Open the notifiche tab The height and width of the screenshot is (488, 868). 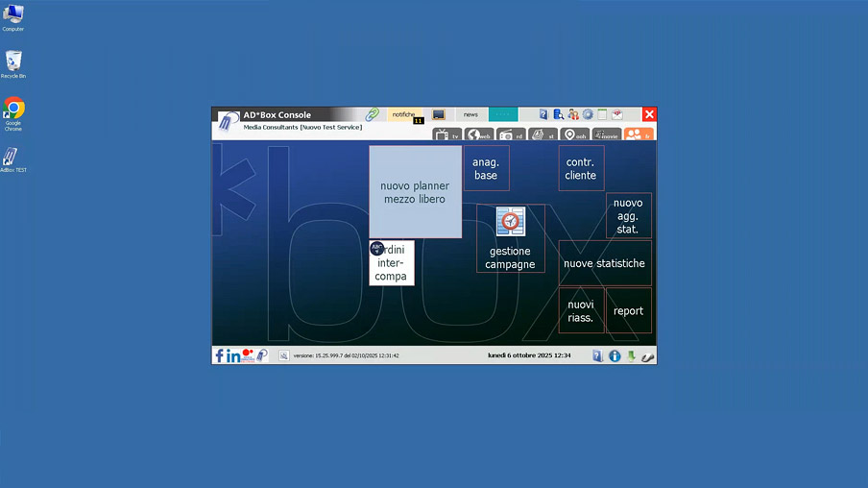click(x=404, y=114)
